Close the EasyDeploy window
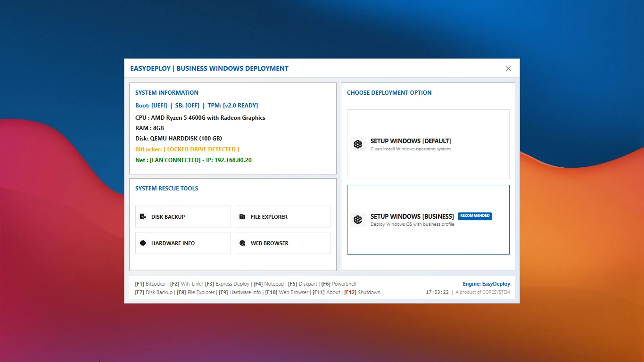The height and width of the screenshot is (362, 644). click(x=508, y=68)
